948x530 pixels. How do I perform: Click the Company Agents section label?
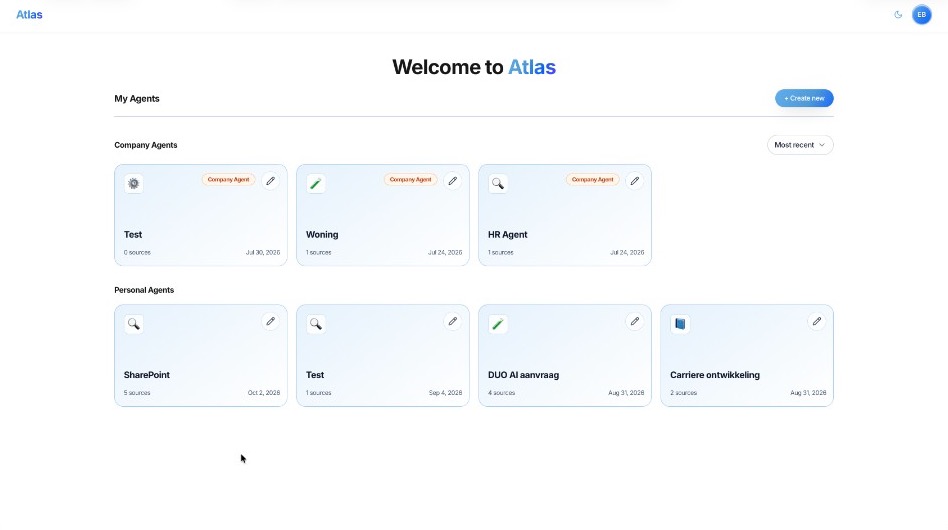point(146,145)
